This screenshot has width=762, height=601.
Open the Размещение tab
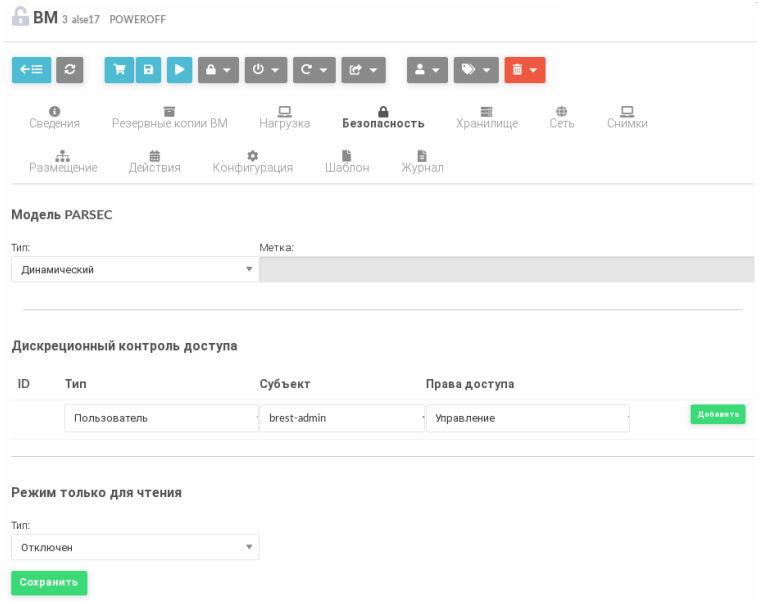[63, 162]
